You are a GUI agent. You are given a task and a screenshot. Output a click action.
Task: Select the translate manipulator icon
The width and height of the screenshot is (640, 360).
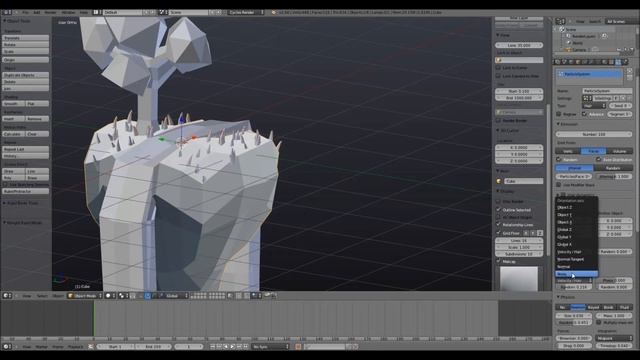(147, 296)
